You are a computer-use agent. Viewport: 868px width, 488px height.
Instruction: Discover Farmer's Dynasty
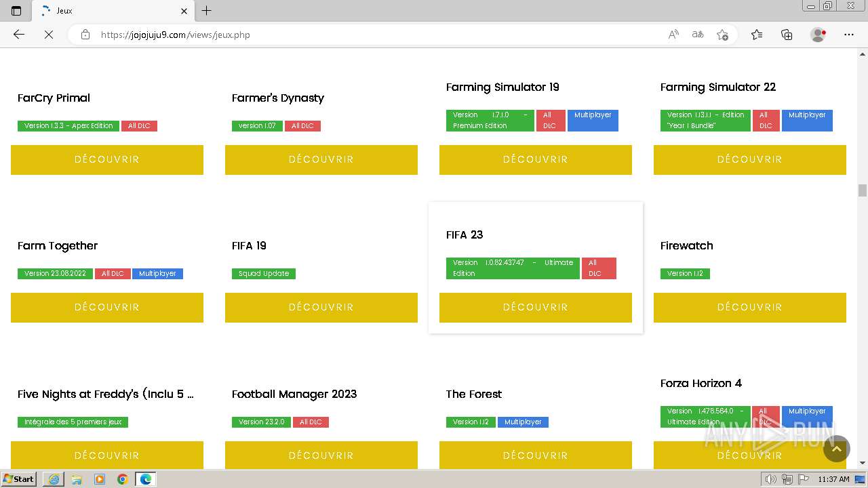point(321,160)
